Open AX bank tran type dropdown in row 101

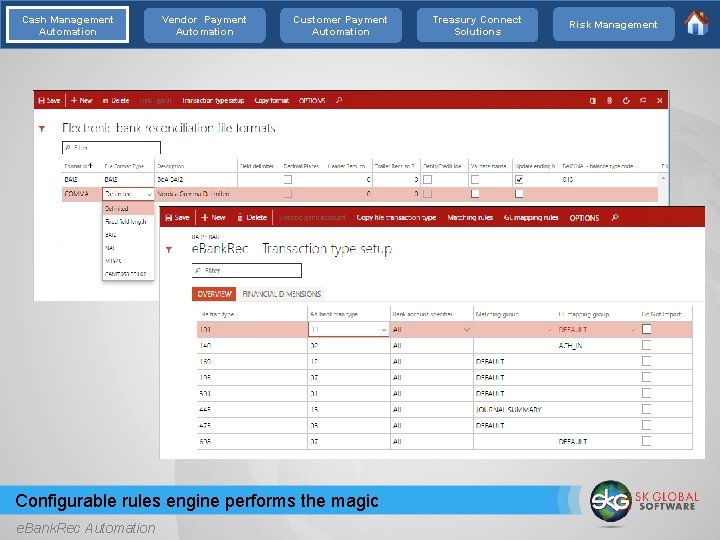click(383, 330)
